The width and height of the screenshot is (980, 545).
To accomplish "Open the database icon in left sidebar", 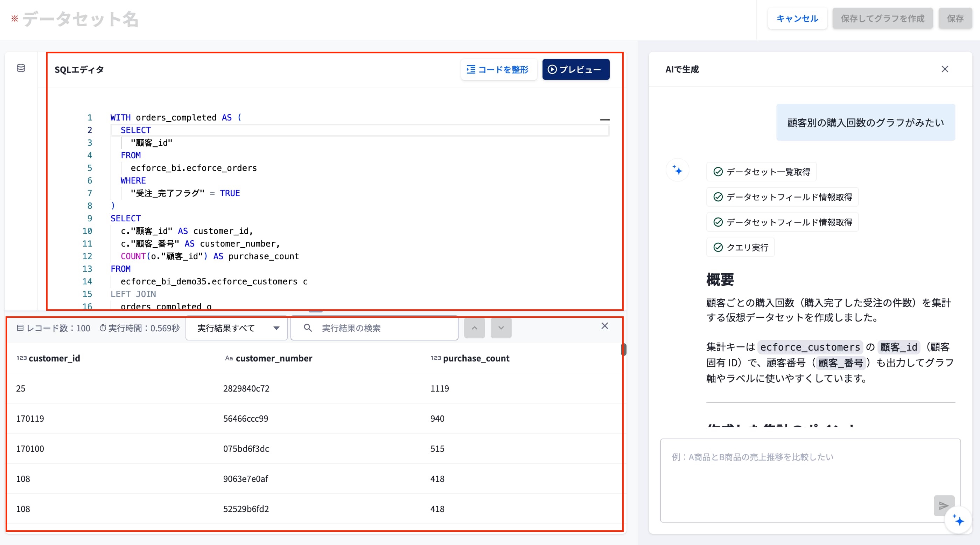I will click(x=21, y=68).
